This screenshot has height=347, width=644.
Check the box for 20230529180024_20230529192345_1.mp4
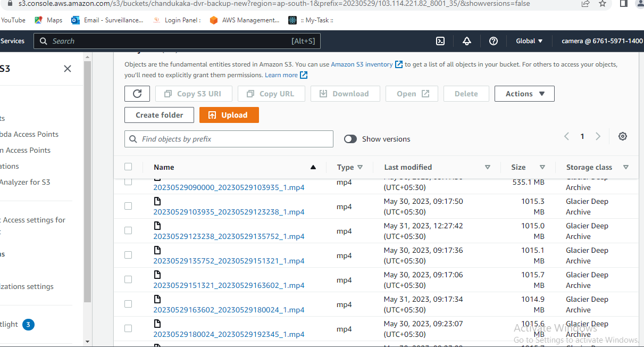(128, 328)
